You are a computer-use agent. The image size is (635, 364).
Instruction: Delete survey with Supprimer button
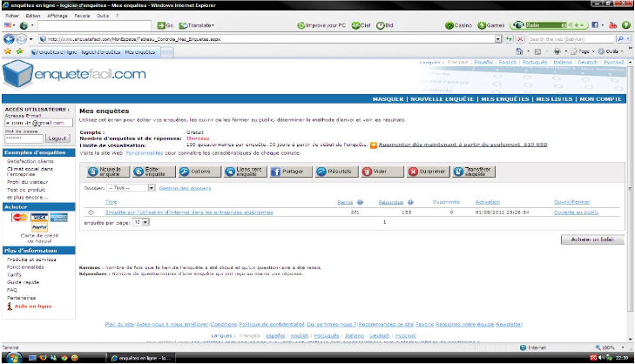coord(429,172)
